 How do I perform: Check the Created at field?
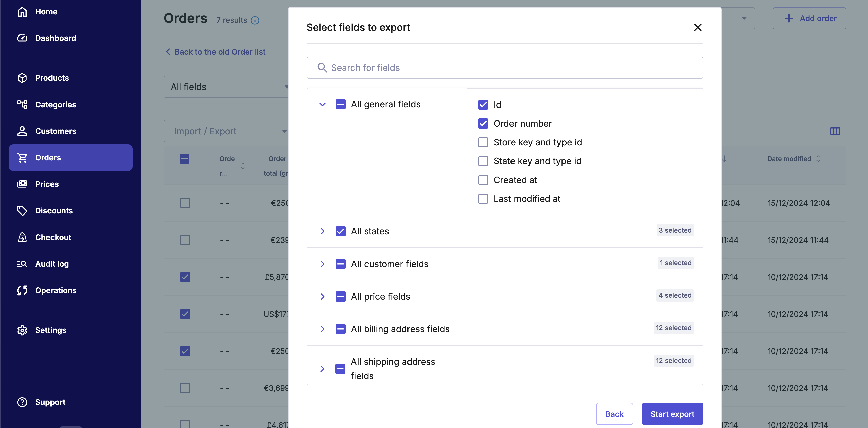[x=483, y=180]
